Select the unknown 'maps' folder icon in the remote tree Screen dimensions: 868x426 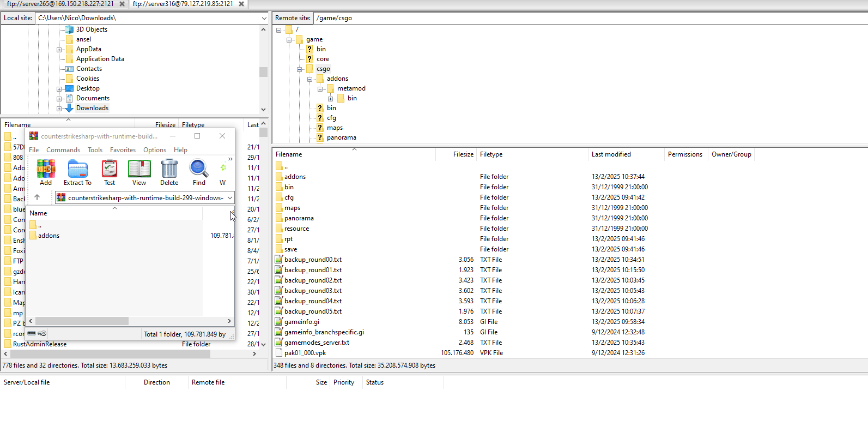(x=320, y=128)
